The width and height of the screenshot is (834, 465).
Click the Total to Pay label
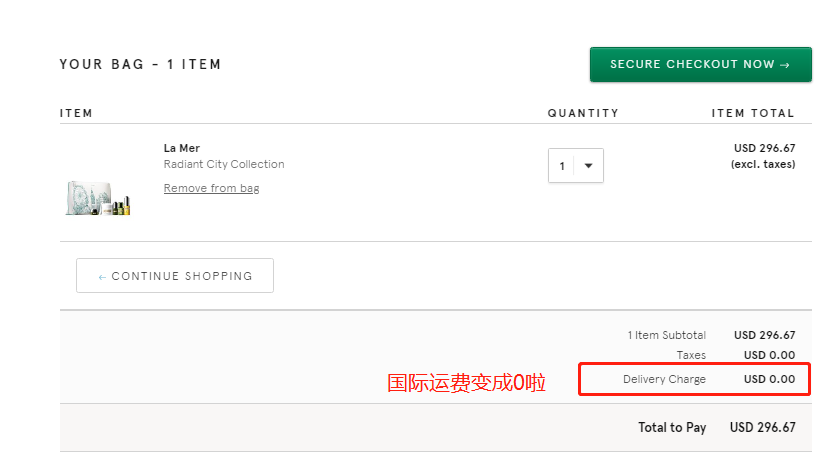click(x=672, y=427)
